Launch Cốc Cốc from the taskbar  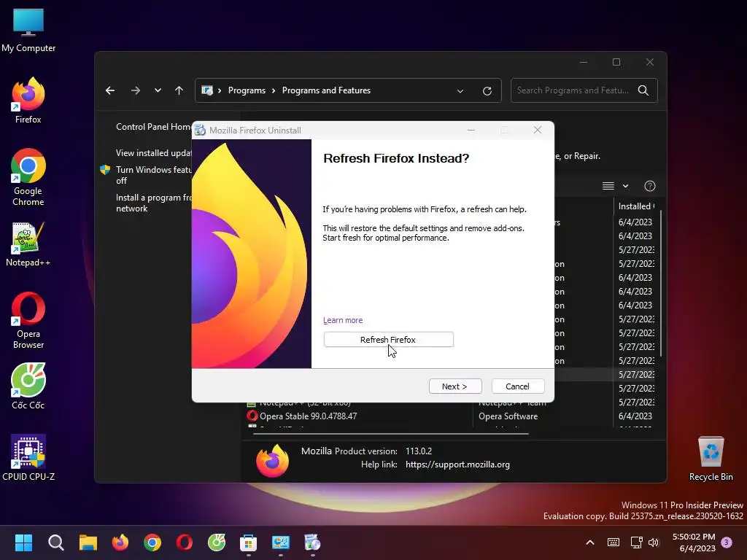click(217, 542)
